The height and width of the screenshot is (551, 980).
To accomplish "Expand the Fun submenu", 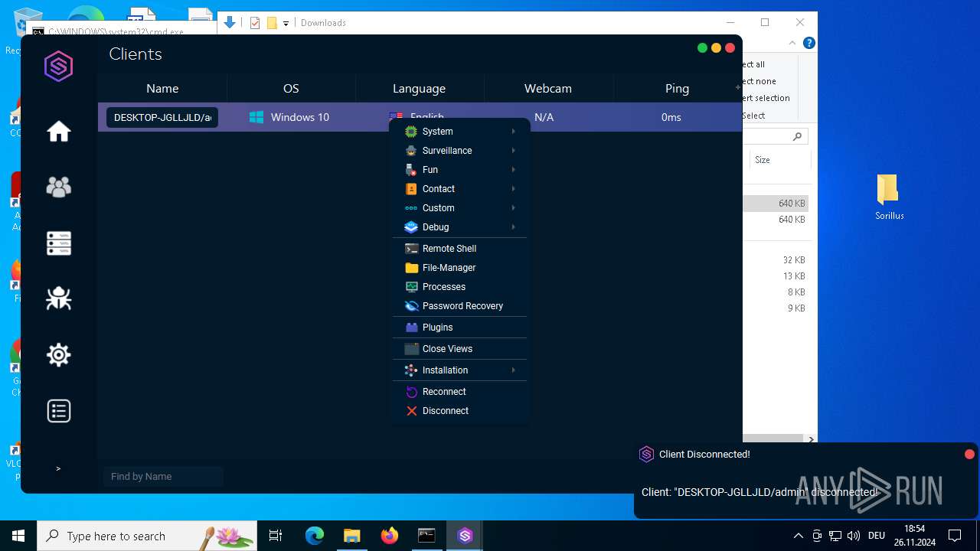I will (460, 170).
